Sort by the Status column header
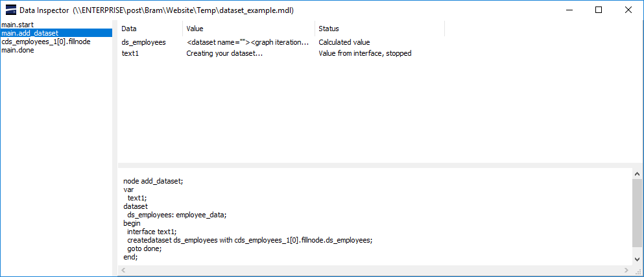 pos(379,29)
